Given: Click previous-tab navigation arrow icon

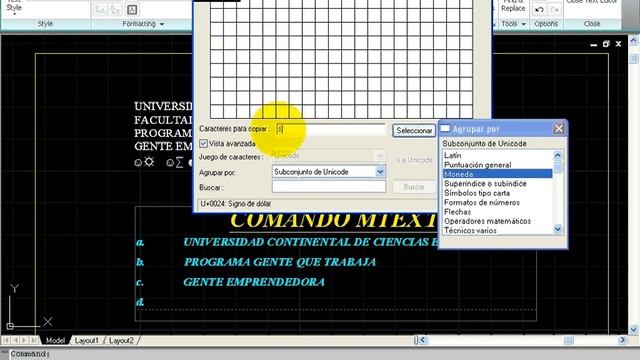Looking at the screenshot, I should click(16, 340).
